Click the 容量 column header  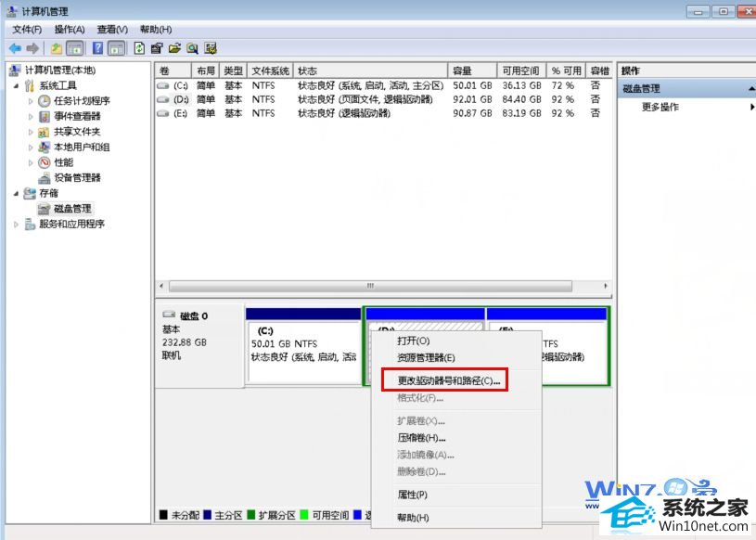472,71
